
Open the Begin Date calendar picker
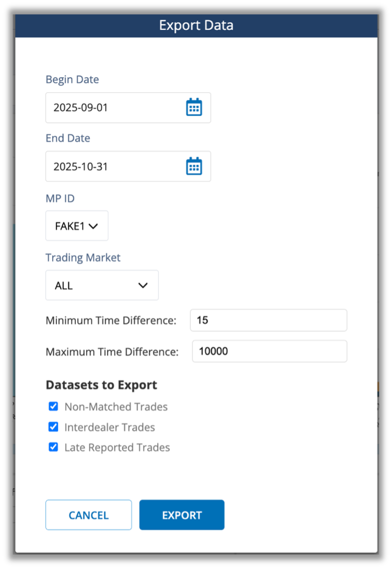click(194, 108)
